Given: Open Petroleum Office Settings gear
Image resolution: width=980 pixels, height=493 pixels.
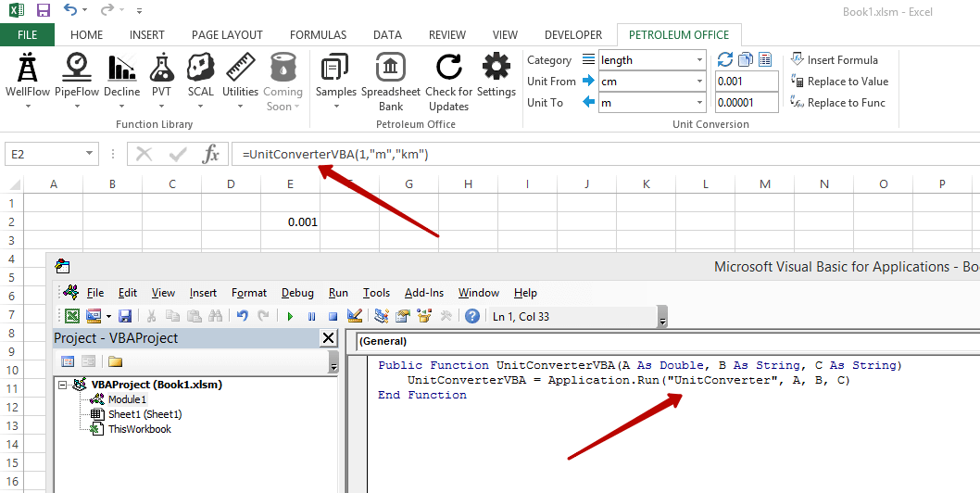Looking at the screenshot, I should click(496, 69).
